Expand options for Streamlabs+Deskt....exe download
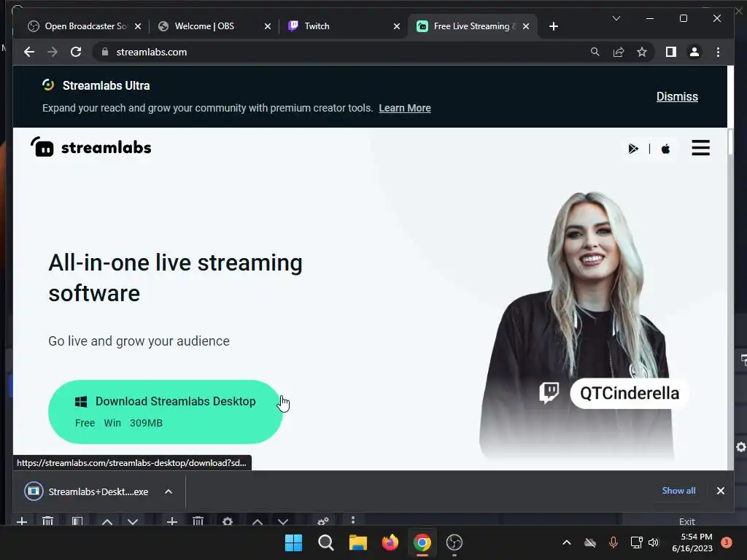 tap(169, 491)
